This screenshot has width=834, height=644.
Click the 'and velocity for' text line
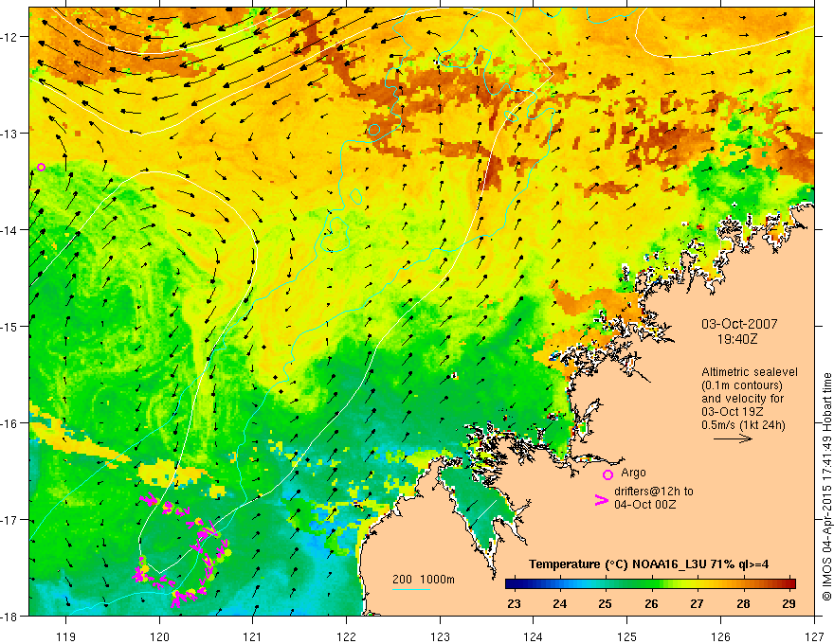pos(742,399)
